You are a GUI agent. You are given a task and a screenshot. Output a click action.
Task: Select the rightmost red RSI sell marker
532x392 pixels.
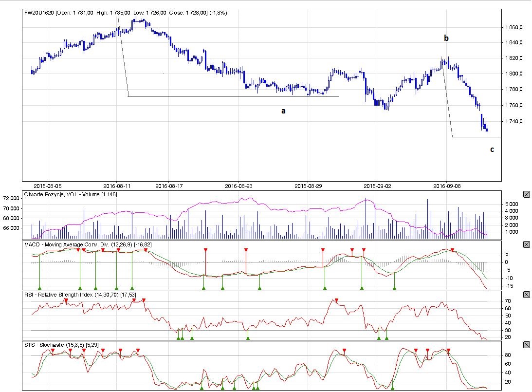coord(336,300)
